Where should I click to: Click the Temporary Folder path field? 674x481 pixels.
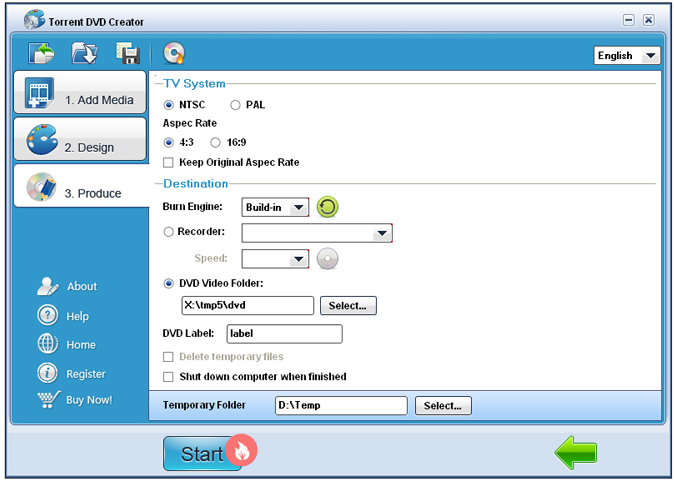[x=341, y=405]
